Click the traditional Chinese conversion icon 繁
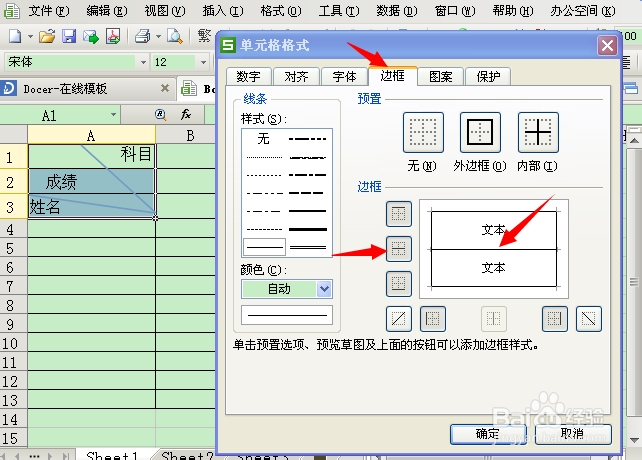Screen dimensions: 642x460 (204, 36)
